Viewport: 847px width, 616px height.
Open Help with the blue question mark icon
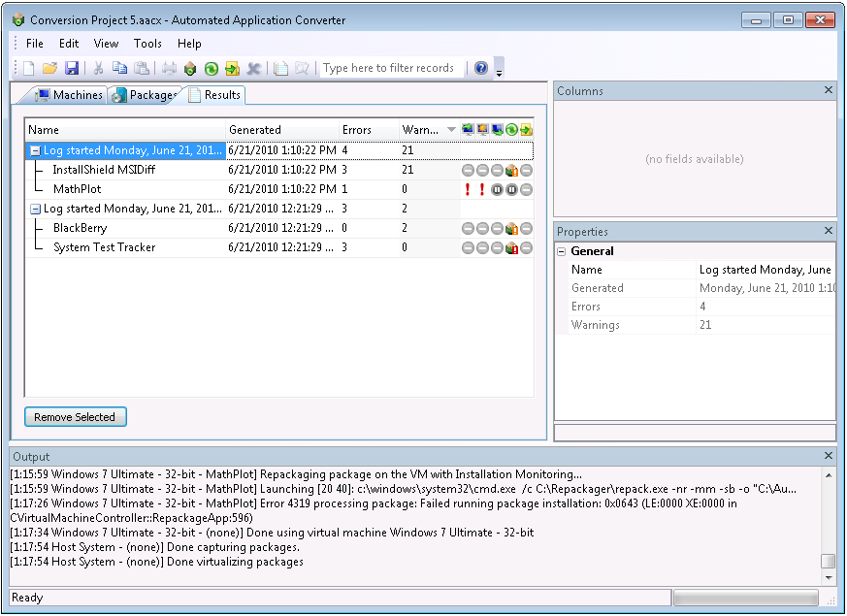click(x=481, y=68)
